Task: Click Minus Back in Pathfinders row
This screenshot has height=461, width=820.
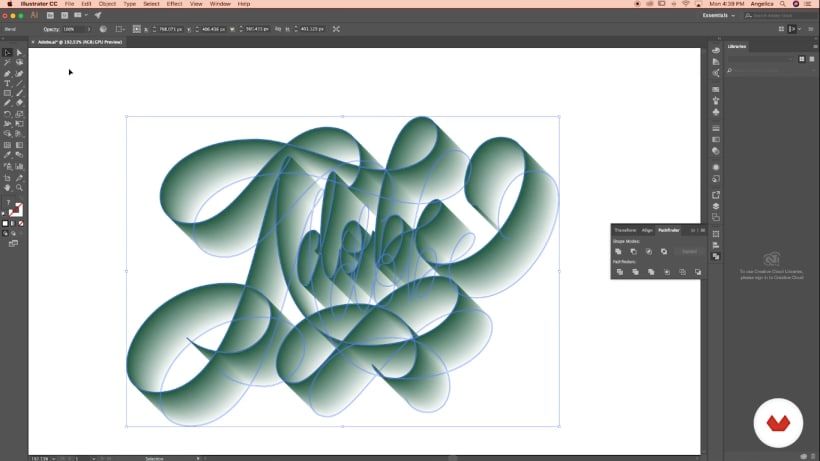Action: (698, 272)
